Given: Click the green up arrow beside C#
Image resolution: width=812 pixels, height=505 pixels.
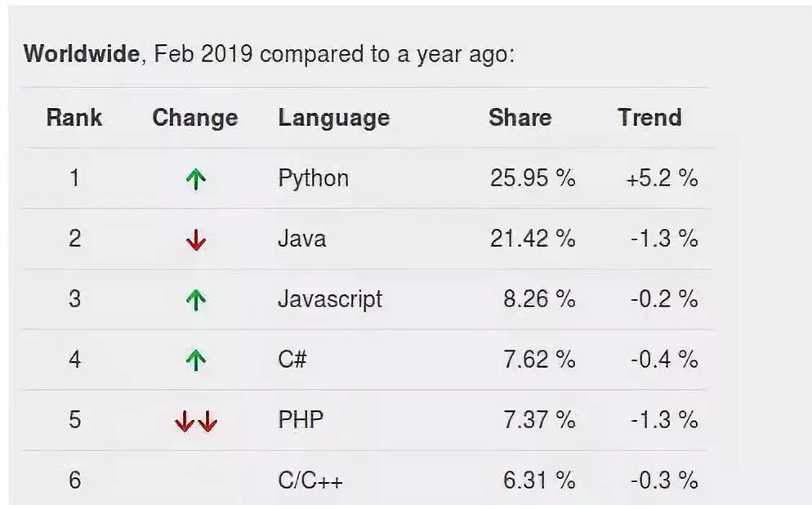Looking at the screenshot, I should [196, 360].
